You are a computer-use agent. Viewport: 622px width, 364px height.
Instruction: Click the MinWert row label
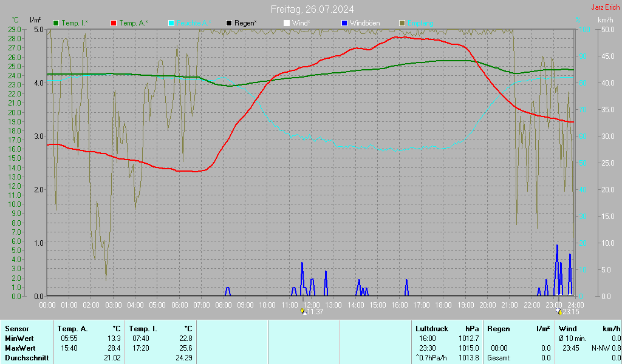19,338
